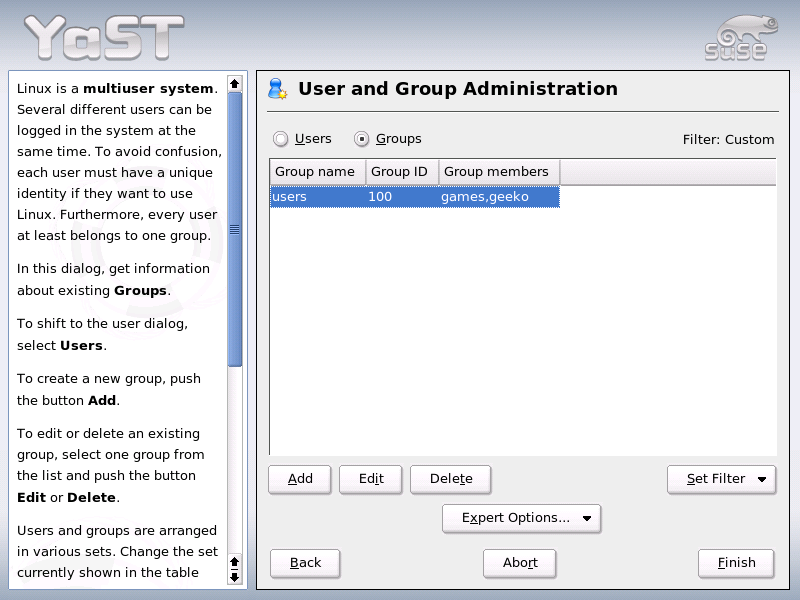Click the Add button

click(300, 479)
